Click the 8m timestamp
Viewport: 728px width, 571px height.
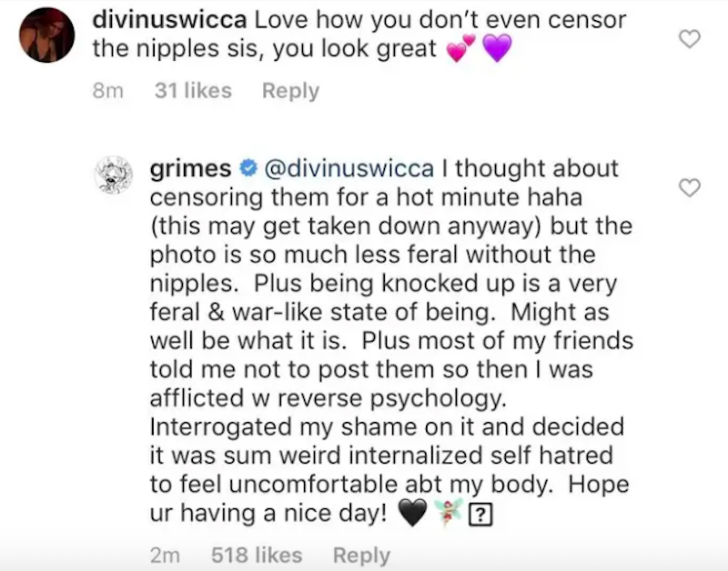point(108,90)
